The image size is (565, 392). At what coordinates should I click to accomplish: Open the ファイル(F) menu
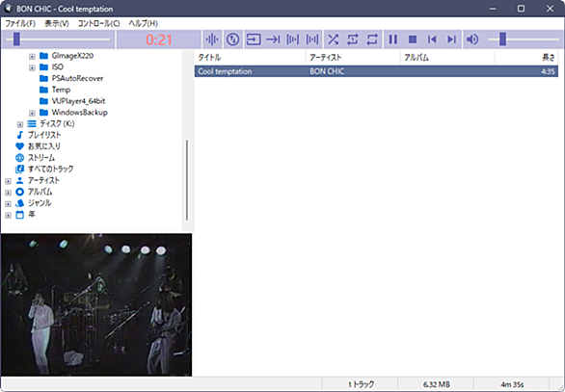(20, 23)
